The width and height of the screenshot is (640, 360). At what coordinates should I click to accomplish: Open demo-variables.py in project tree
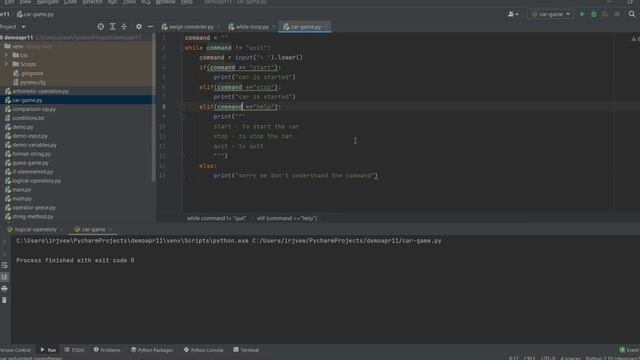34,145
